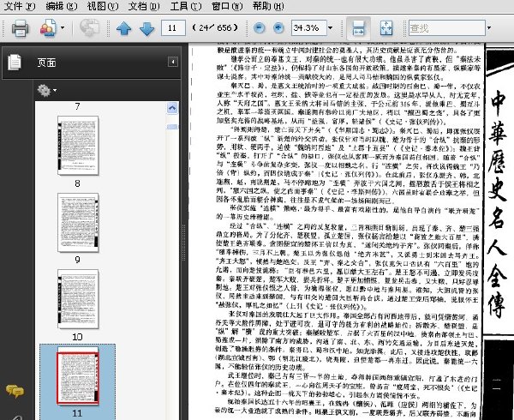The height and width of the screenshot is (420, 514).
Task: Open the collaboration people icon
Action: [49, 28]
